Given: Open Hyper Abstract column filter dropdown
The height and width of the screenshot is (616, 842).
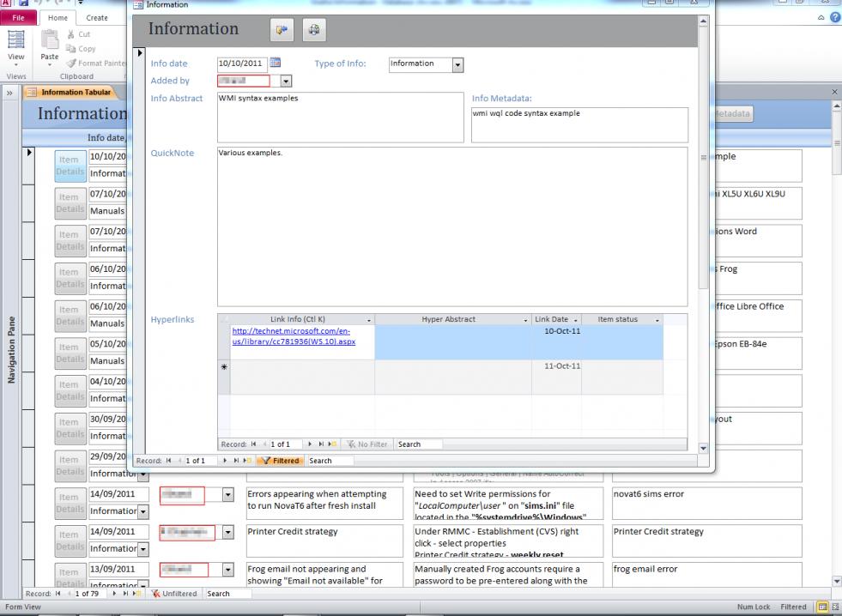Looking at the screenshot, I should (x=525, y=320).
